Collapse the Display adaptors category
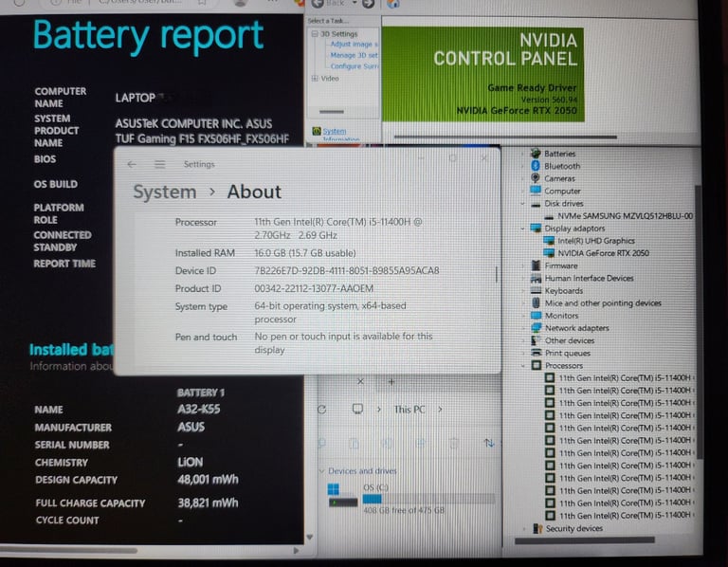This screenshot has width=728, height=567. pos(523,229)
